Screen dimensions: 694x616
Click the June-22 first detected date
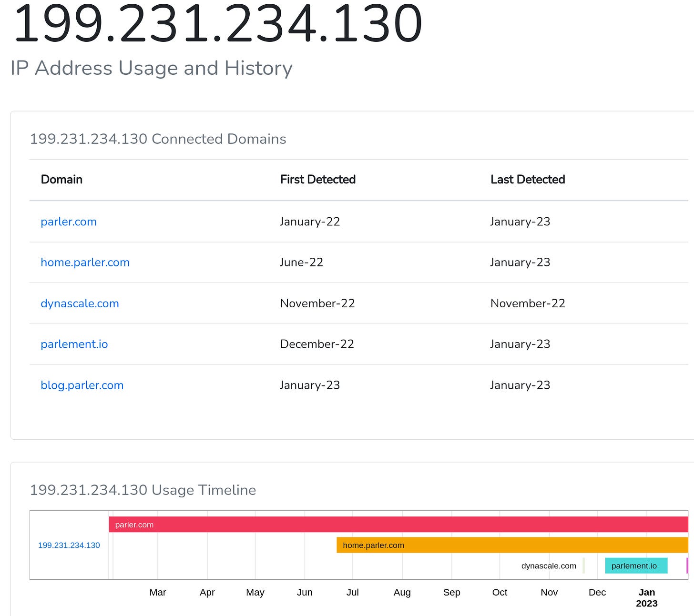301,263
